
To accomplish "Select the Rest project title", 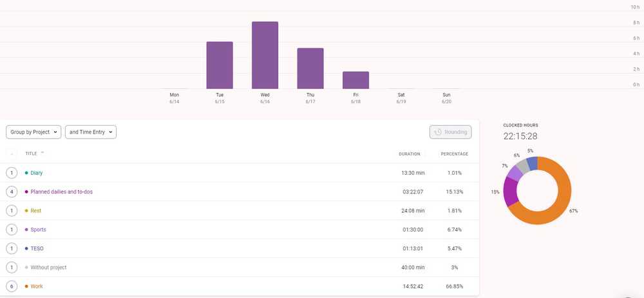I will coord(36,211).
